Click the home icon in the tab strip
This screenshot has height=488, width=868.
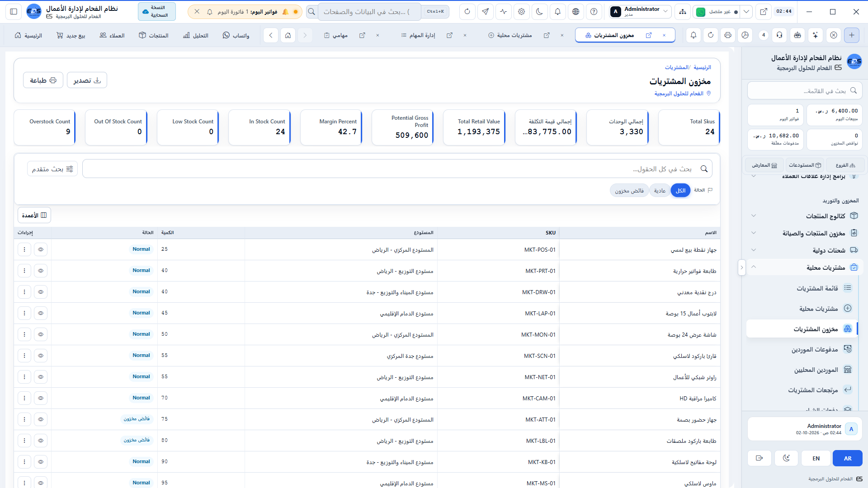(x=288, y=35)
